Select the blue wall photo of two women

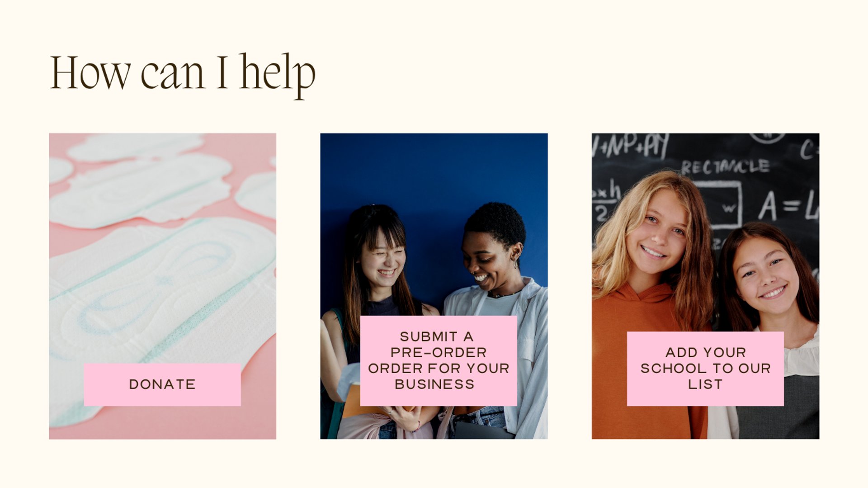(434, 286)
